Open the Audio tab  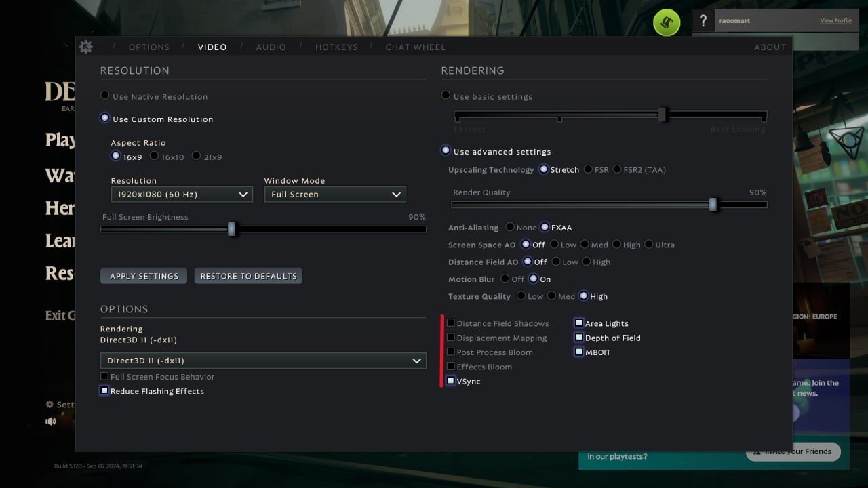pyautogui.click(x=271, y=47)
